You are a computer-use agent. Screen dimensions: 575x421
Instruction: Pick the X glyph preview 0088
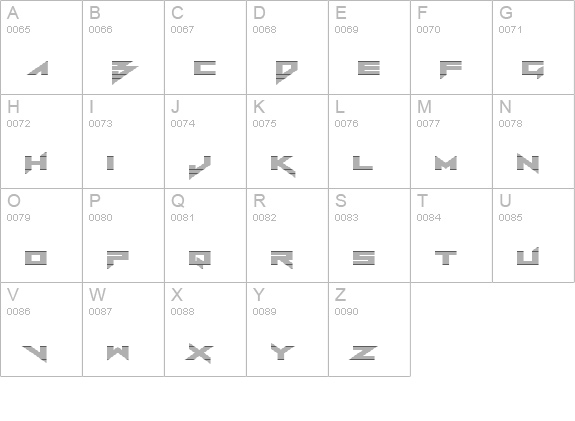click(199, 353)
